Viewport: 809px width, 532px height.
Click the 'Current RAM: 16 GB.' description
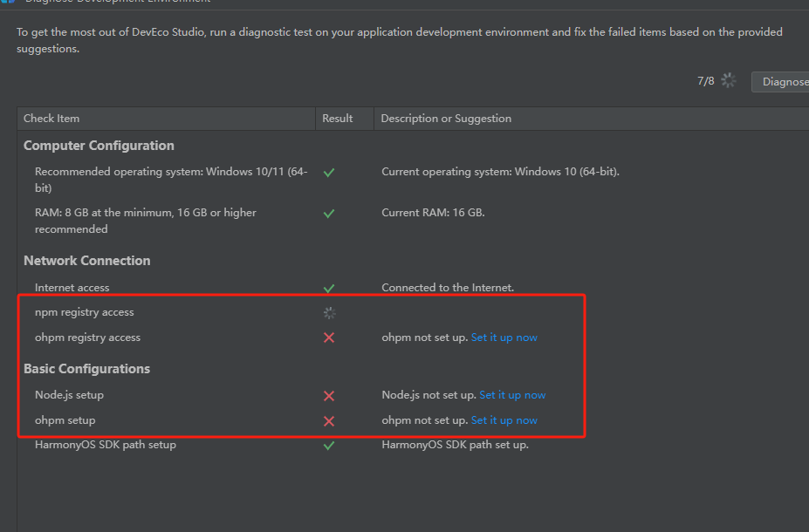coord(434,213)
